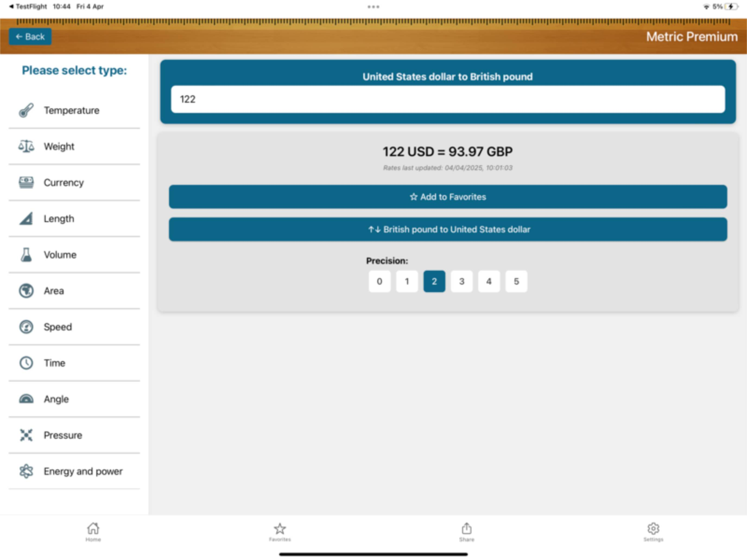The width and height of the screenshot is (747, 560).
Task: Click the Area globe icon
Action: click(x=26, y=291)
